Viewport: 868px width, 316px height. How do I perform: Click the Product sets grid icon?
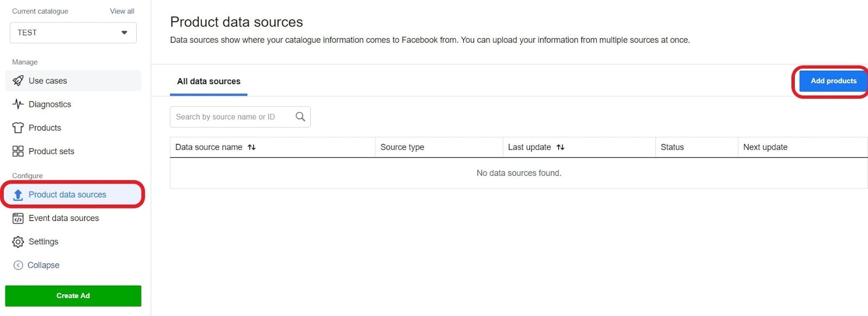pyautogui.click(x=18, y=151)
